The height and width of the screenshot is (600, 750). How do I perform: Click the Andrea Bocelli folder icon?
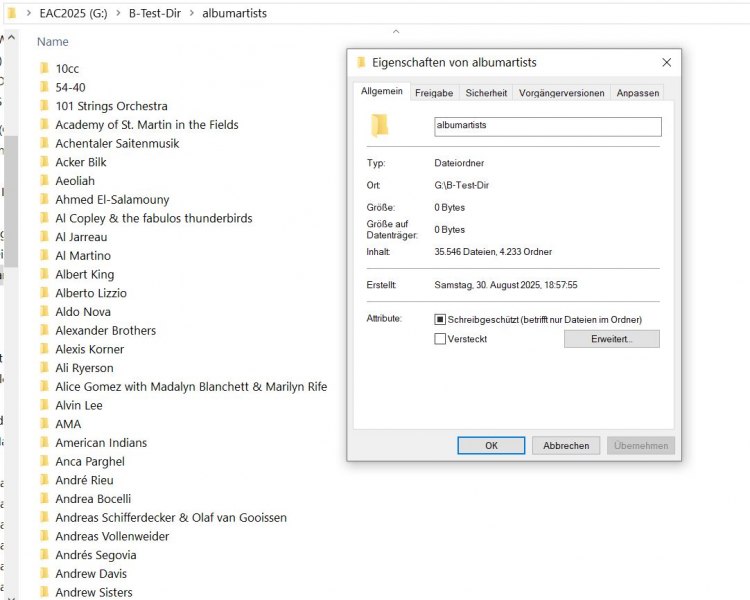tap(44, 499)
